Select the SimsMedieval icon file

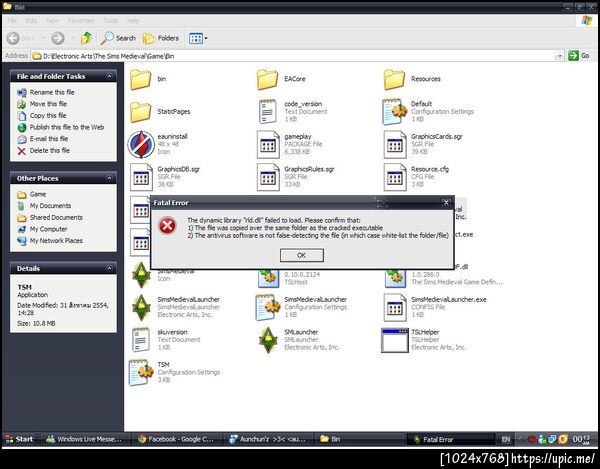coord(141,275)
